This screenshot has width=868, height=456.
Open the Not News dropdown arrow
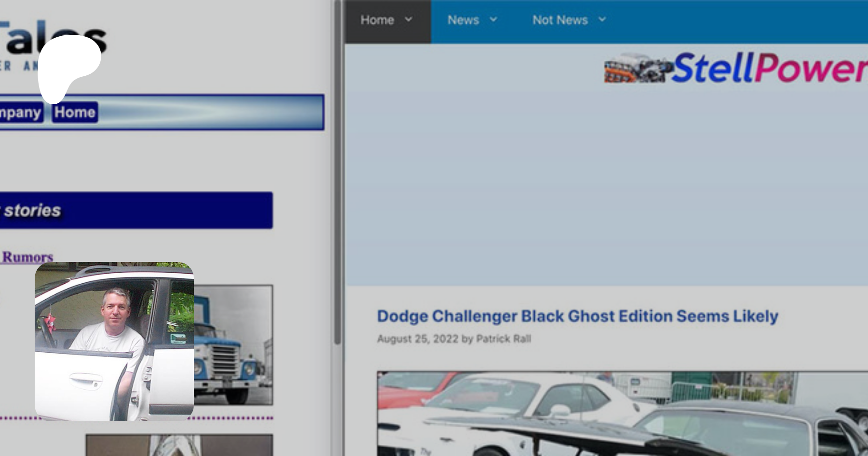[602, 20]
